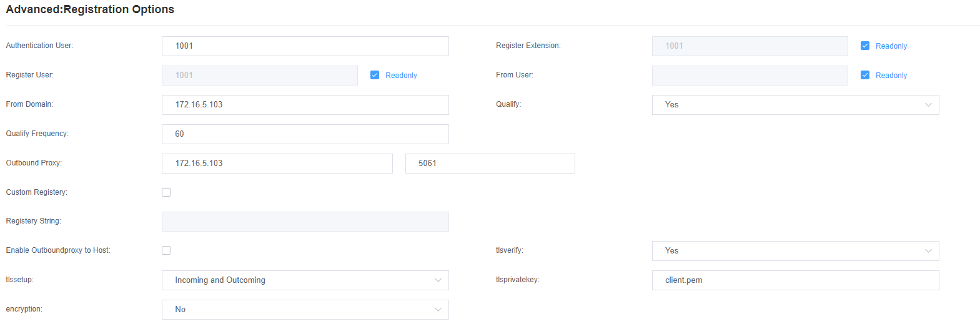
Task: Open the encryption dropdown
Action: [x=305, y=310]
